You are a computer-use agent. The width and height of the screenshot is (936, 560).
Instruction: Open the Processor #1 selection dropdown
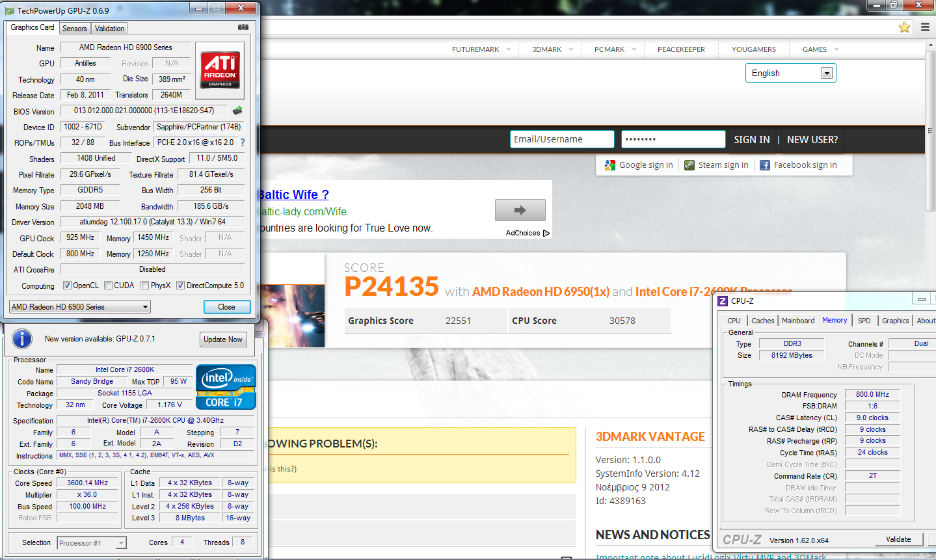pyautogui.click(x=92, y=543)
